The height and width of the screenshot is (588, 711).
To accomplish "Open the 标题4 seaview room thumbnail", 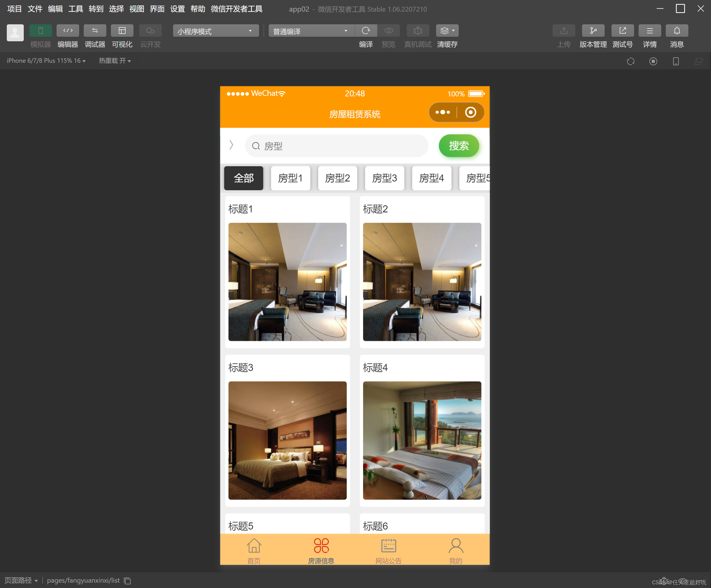I will click(422, 440).
